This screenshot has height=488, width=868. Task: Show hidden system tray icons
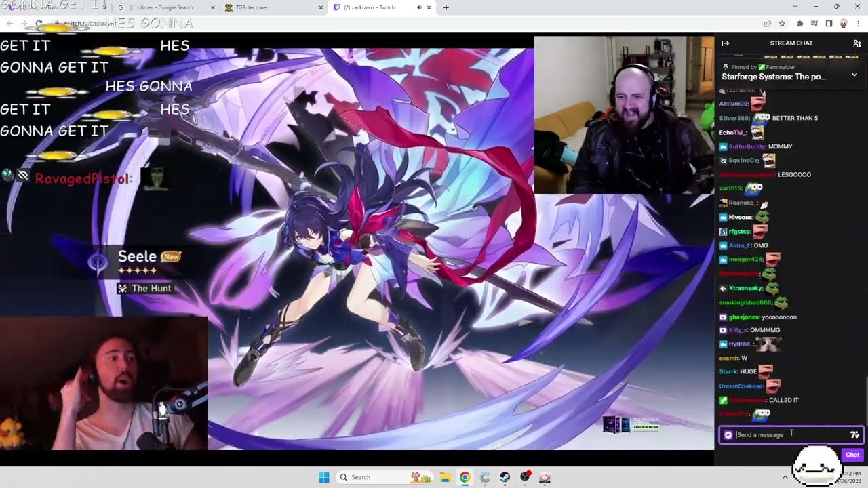point(785,477)
